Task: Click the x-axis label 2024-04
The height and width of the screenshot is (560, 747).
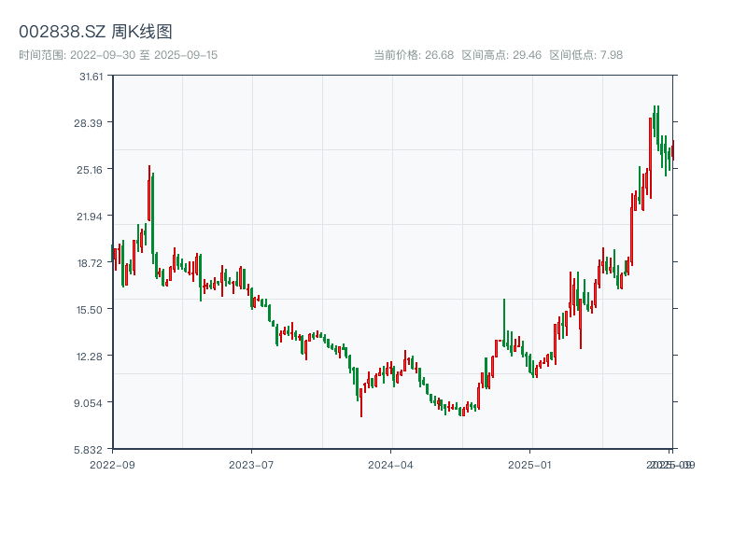Action: tap(390, 465)
